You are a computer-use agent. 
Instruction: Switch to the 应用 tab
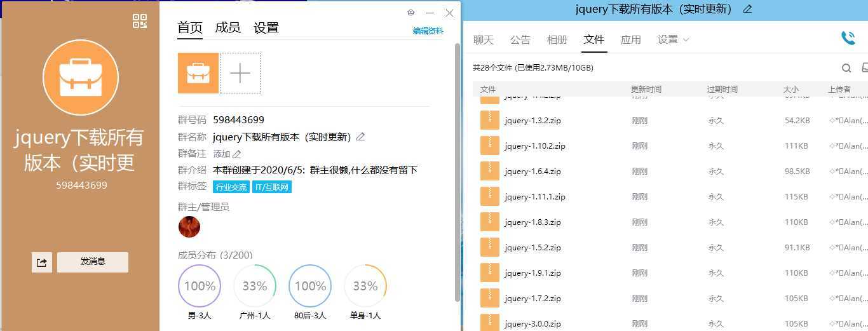tap(631, 39)
